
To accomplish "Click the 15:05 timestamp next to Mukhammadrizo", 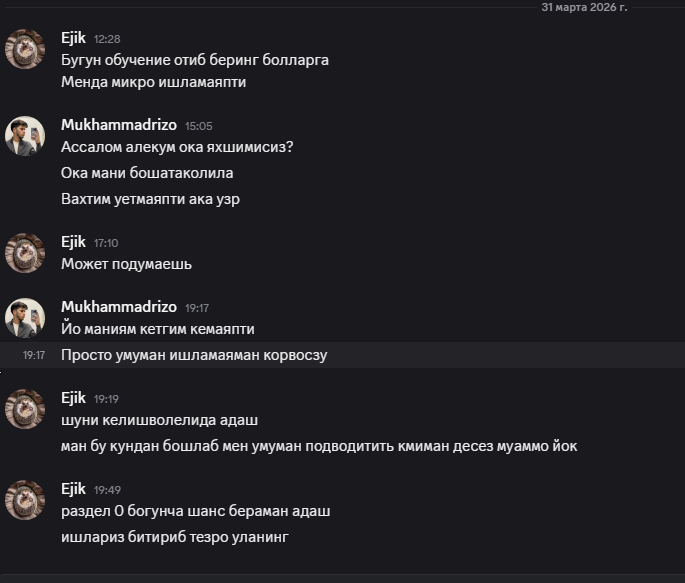I will 198,126.
